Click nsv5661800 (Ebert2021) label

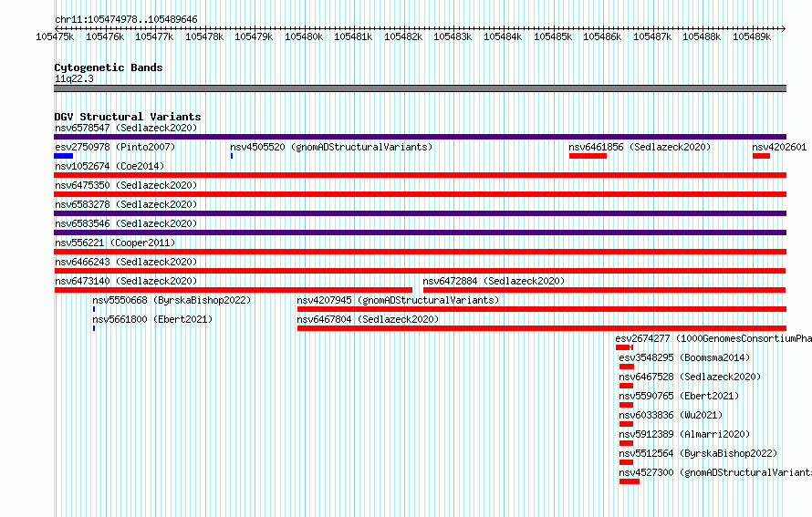pos(152,319)
